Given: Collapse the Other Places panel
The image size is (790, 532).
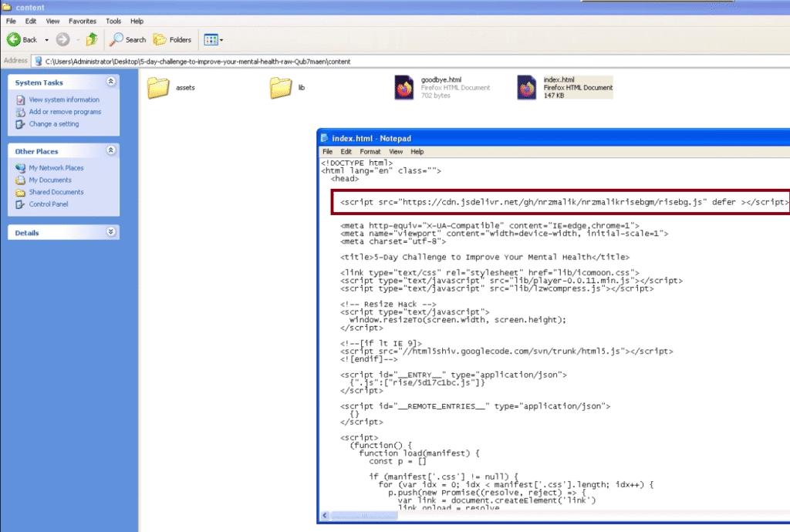Looking at the screenshot, I should [x=111, y=151].
